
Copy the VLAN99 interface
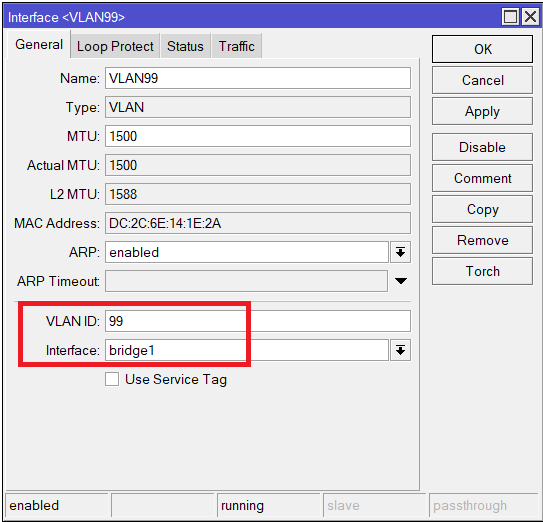[482, 209]
